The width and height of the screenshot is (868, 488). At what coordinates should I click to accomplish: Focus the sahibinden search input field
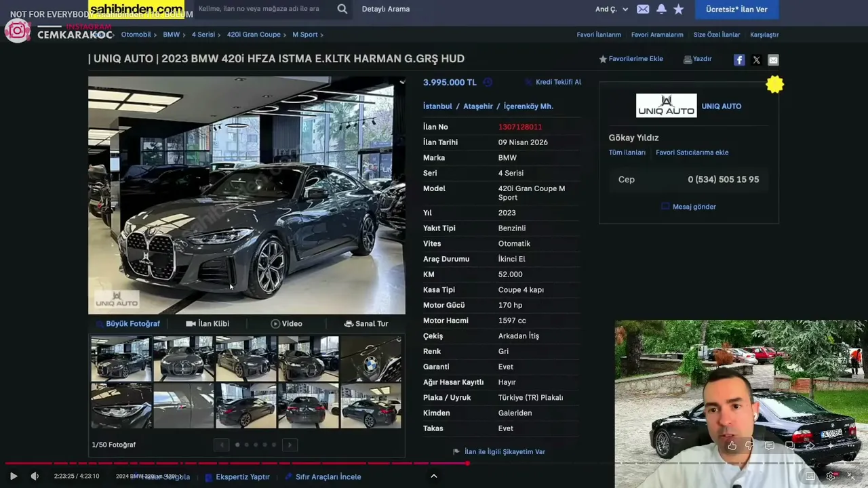(x=263, y=9)
